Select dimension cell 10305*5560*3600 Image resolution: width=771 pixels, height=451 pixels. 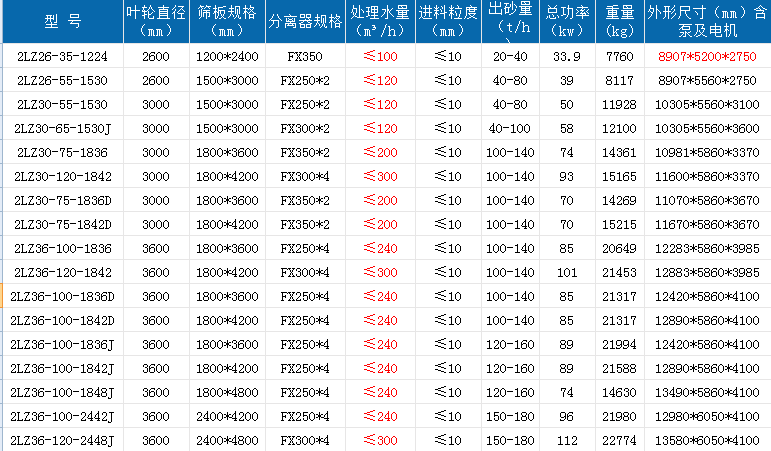[x=708, y=128]
